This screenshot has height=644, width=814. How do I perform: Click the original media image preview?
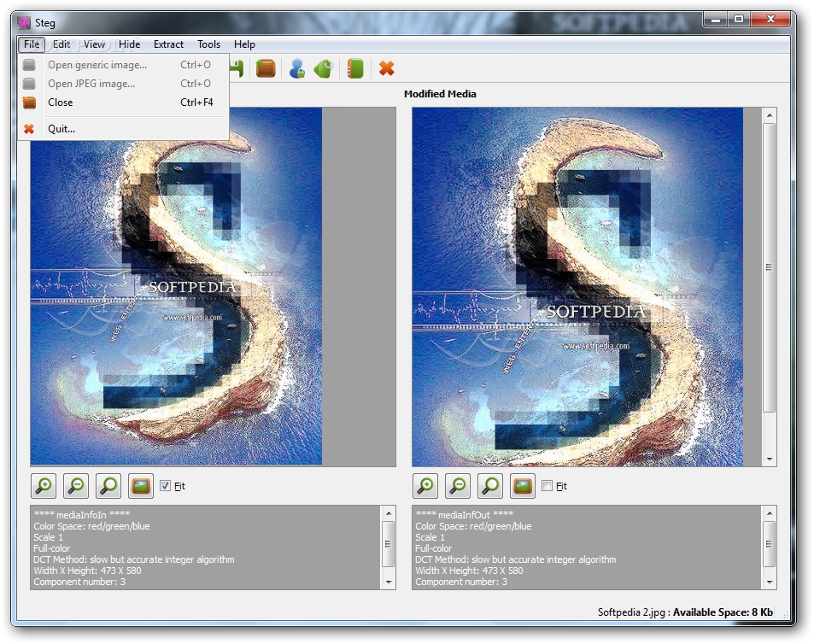[x=176, y=286]
